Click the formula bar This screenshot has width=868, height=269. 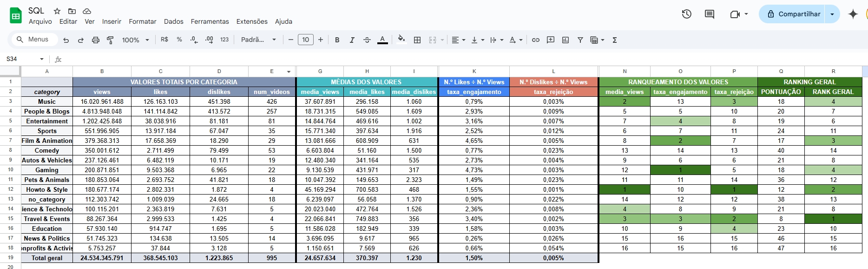click(465, 59)
